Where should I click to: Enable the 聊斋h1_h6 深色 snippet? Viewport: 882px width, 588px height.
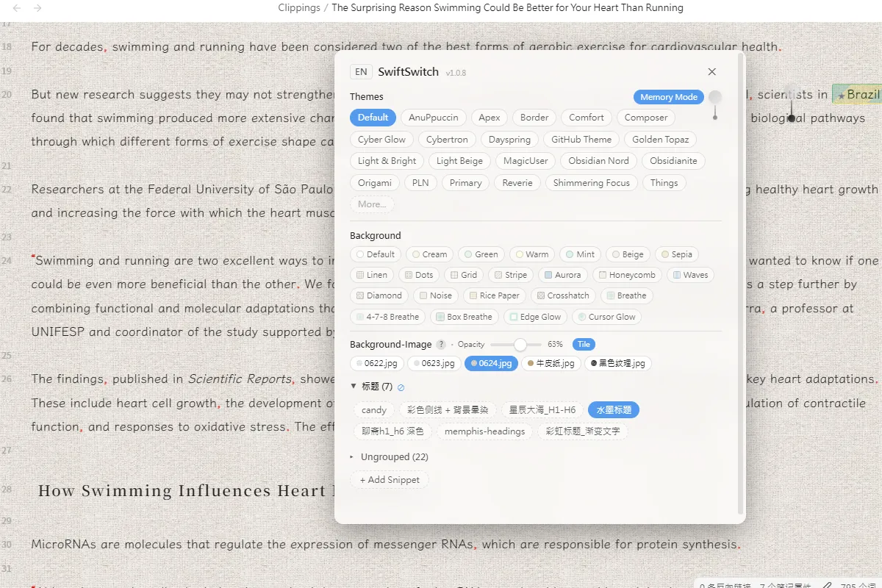[x=392, y=431]
